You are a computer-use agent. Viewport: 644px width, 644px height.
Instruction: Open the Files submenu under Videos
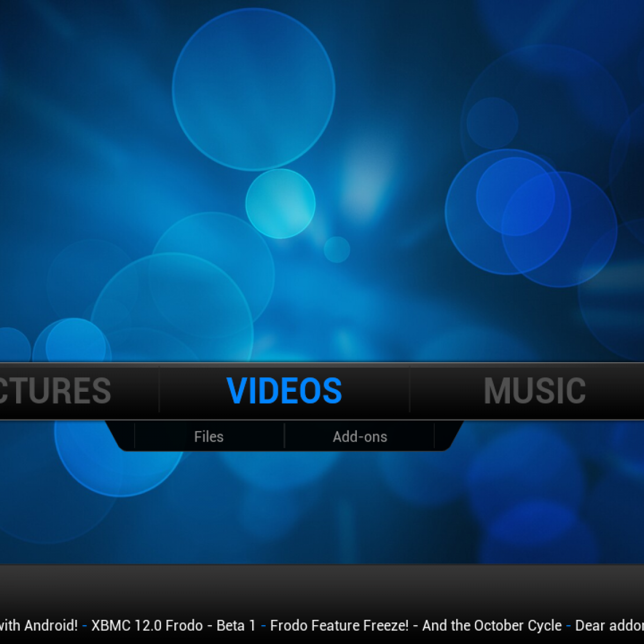pos(209,436)
